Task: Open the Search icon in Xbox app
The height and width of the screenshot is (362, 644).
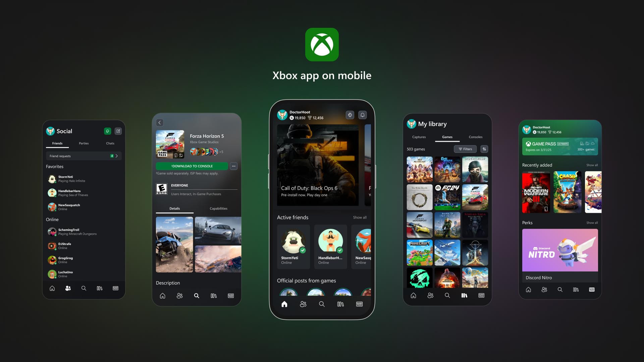Action: (x=322, y=304)
